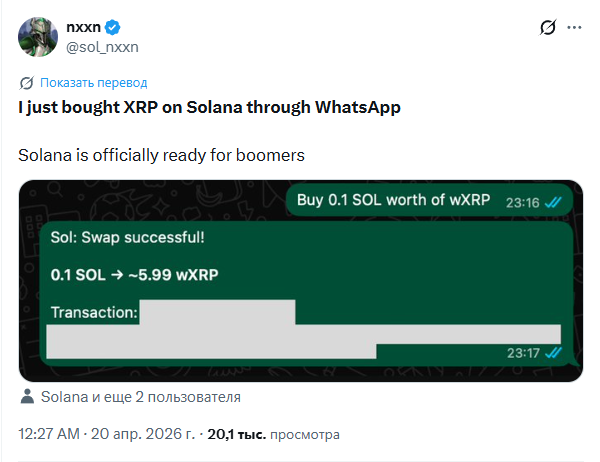Image resolution: width=600 pixels, height=462 pixels.
Task: Click the double check marks at 23:17
Action: 554,352
